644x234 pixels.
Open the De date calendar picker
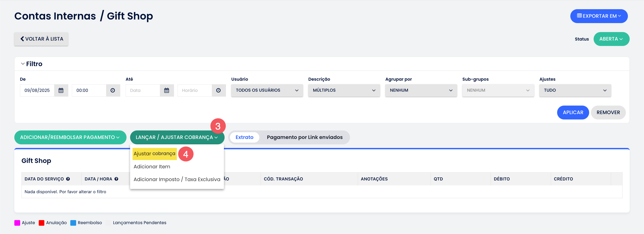[61, 90]
